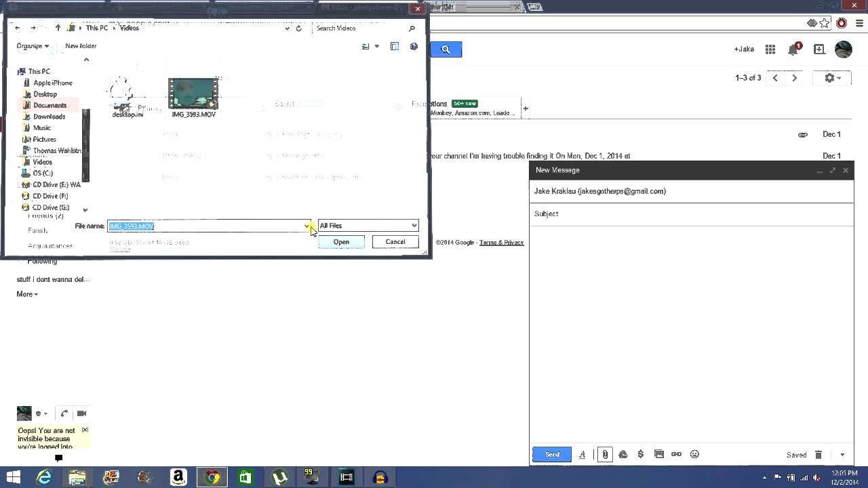Open 'stuff I dont wanna del...' label

coord(53,279)
